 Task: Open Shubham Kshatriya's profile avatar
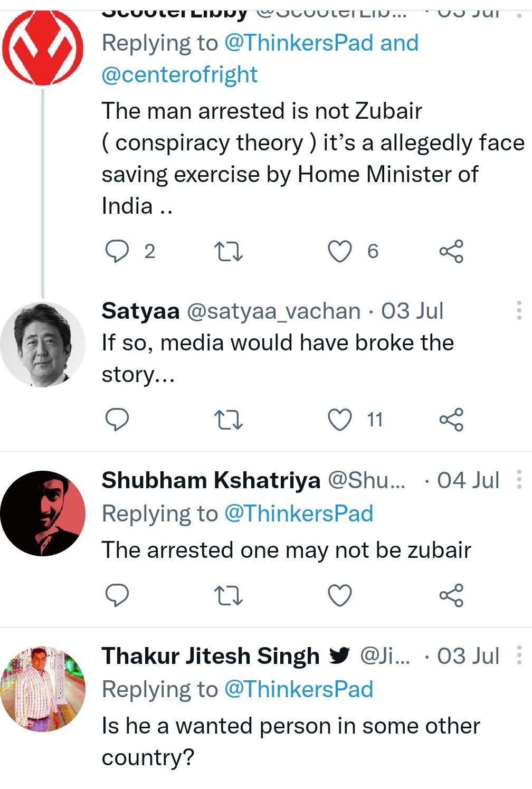[x=43, y=513]
